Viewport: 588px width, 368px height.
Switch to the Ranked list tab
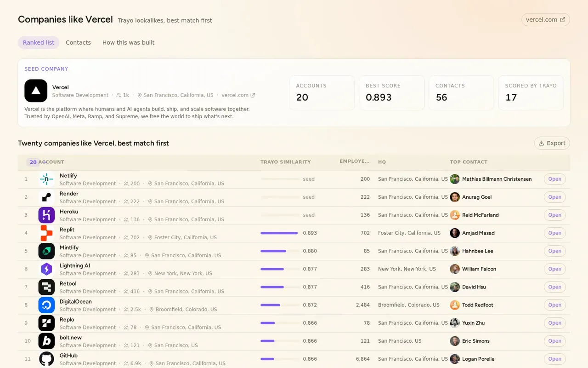(39, 42)
